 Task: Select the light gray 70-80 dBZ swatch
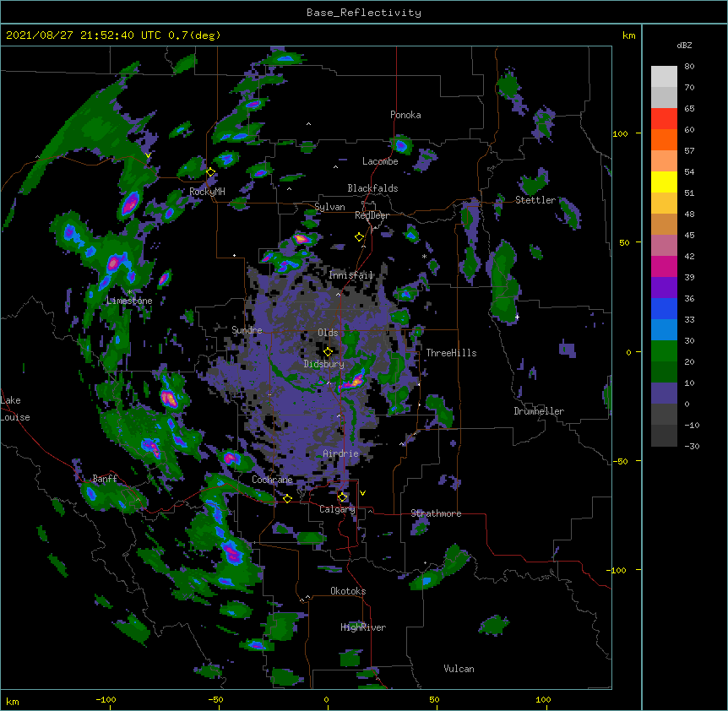pos(664,77)
